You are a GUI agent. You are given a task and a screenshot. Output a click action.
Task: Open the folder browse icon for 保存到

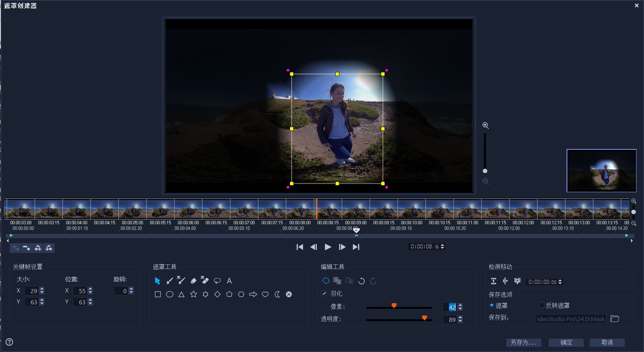[x=615, y=318]
